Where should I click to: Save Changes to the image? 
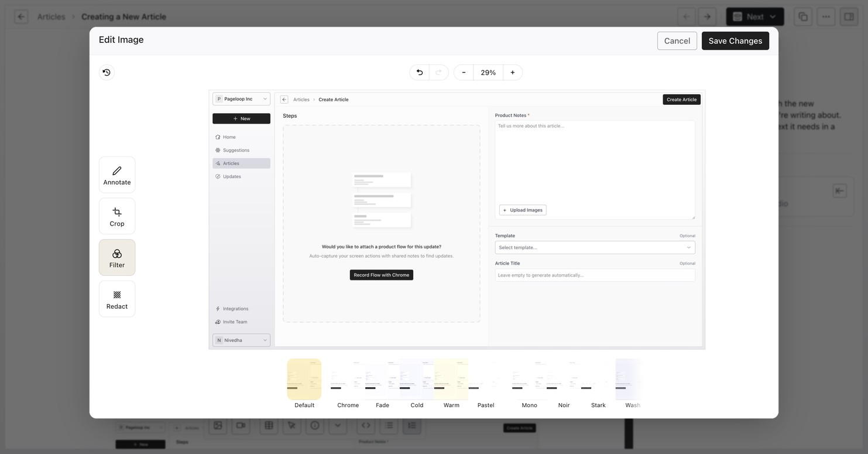735,41
